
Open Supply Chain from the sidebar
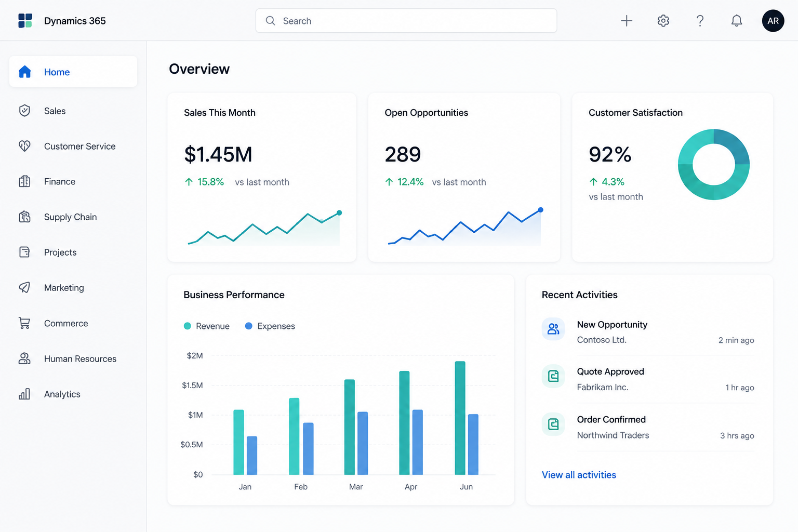click(73, 217)
